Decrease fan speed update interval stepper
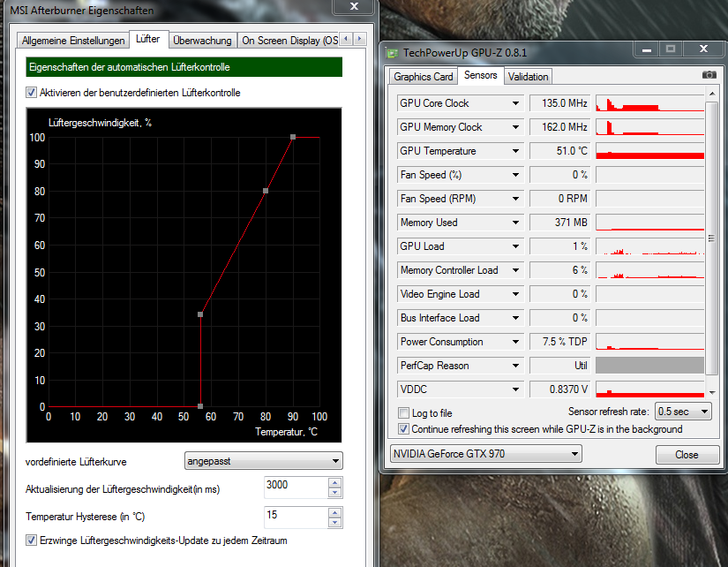 [334, 493]
